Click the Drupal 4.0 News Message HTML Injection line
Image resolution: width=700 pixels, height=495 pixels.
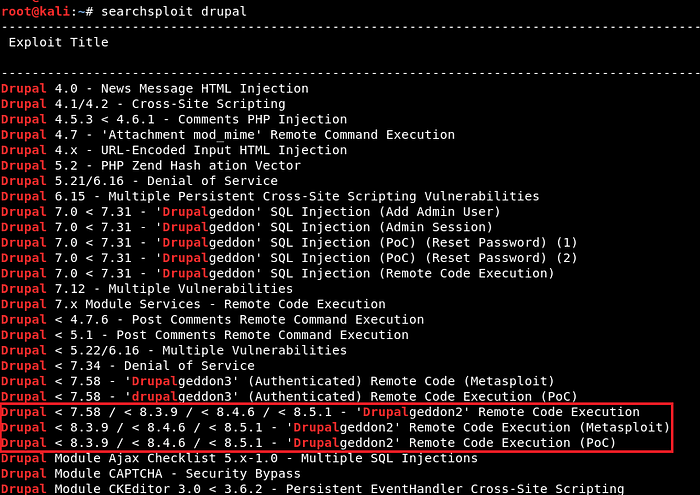[155, 89]
